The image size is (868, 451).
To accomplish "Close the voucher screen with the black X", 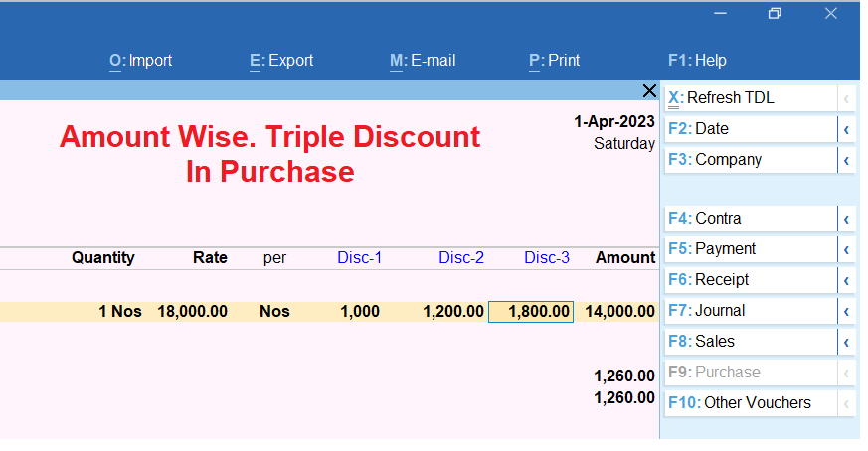I will click(x=649, y=91).
